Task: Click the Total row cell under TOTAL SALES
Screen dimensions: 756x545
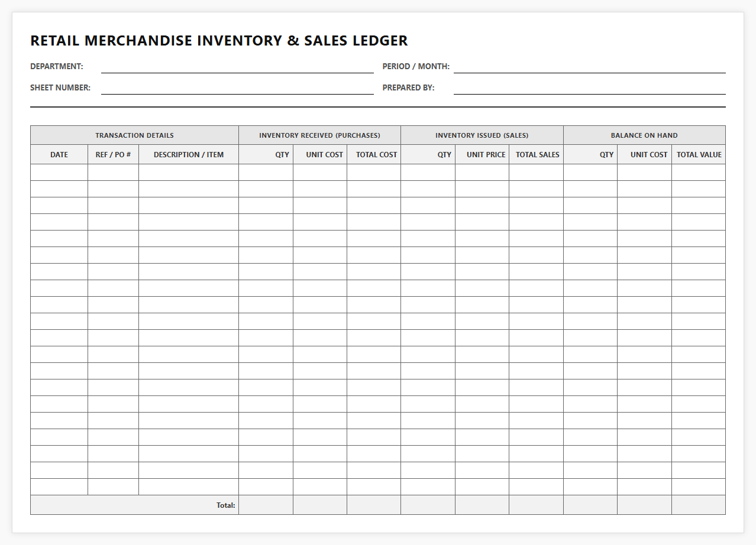Action: pos(537,505)
